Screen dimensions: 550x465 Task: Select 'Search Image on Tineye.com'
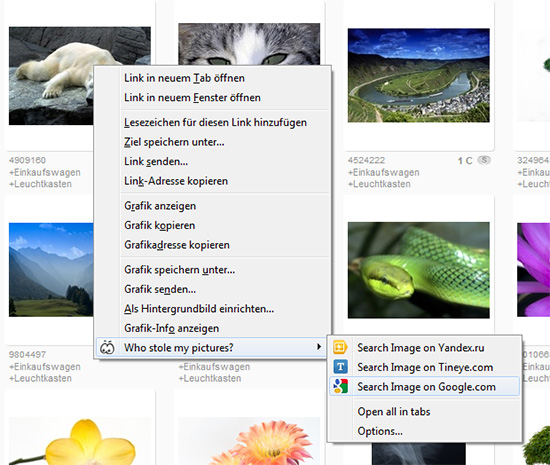425,367
